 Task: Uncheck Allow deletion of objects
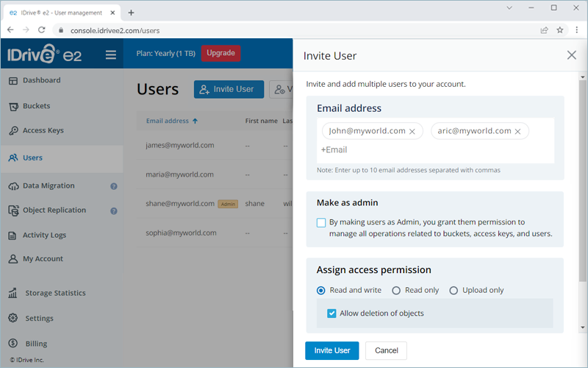coord(331,314)
